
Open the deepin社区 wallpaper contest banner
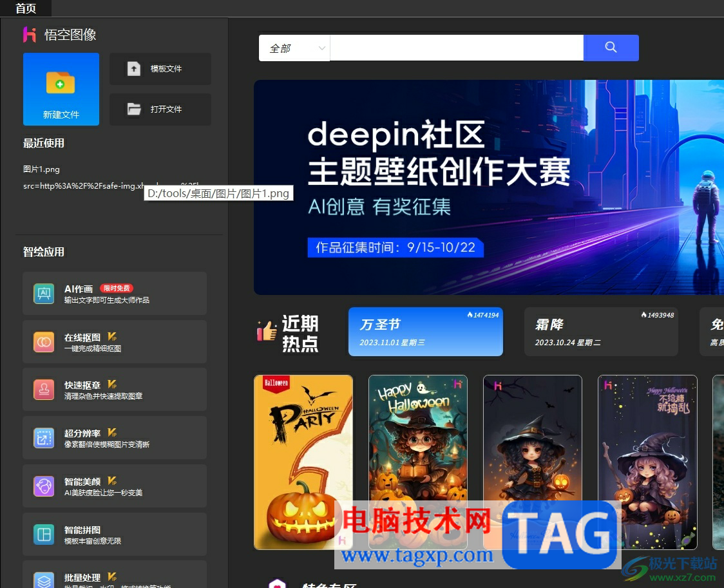(488, 187)
